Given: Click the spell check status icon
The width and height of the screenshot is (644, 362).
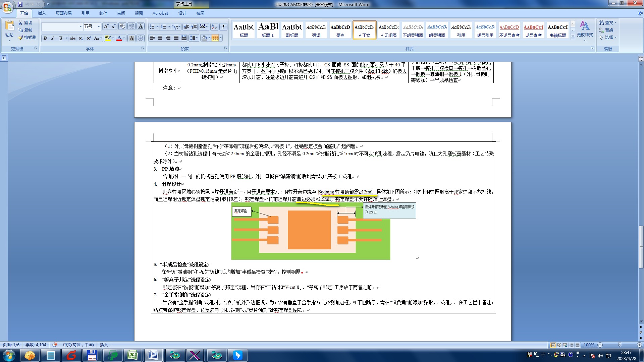Looking at the screenshot, I should 55,345.
